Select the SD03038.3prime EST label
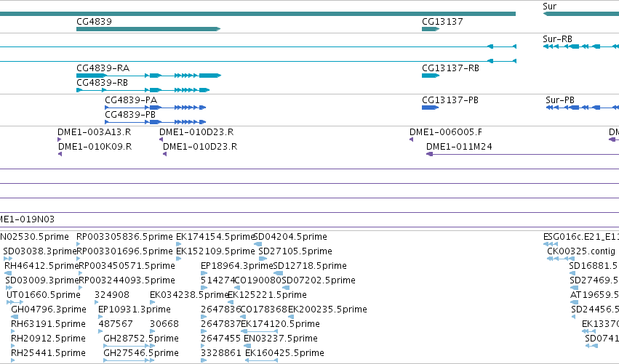Viewport: 619px width, 364px height. (x=40, y=251)
